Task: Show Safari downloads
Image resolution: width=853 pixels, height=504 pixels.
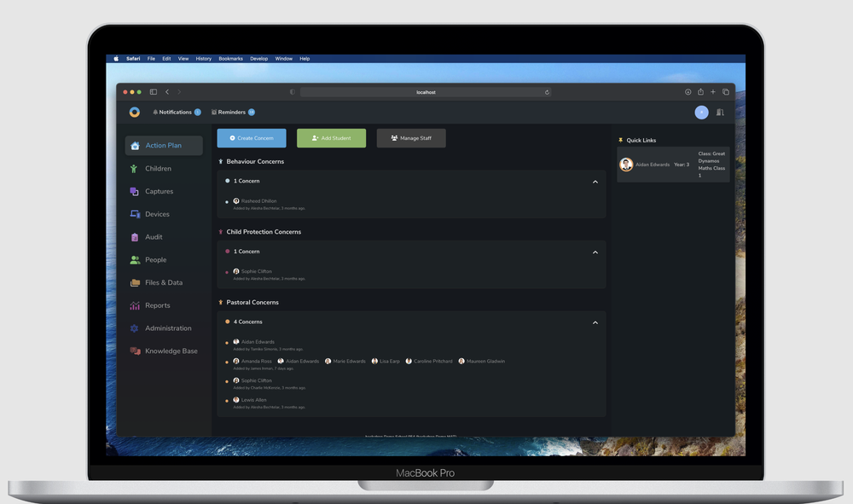Action: pos(688,92)
